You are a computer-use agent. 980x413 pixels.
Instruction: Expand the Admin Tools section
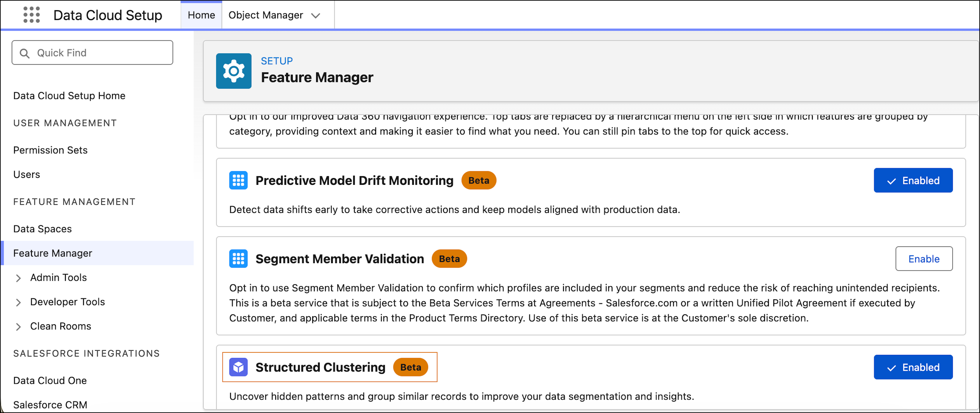18,278
